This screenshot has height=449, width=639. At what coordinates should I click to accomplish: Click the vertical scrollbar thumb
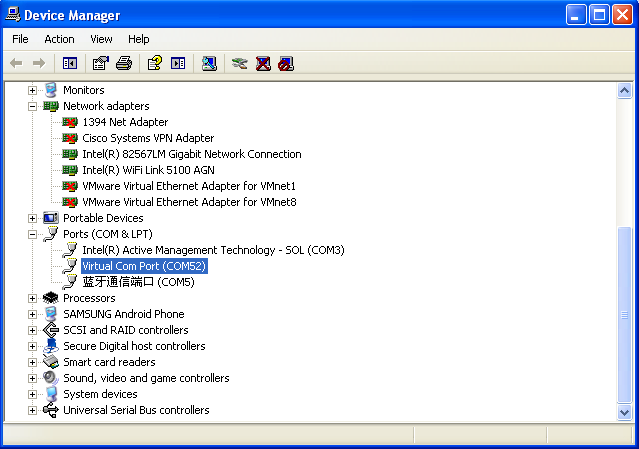tap(624, 315)
